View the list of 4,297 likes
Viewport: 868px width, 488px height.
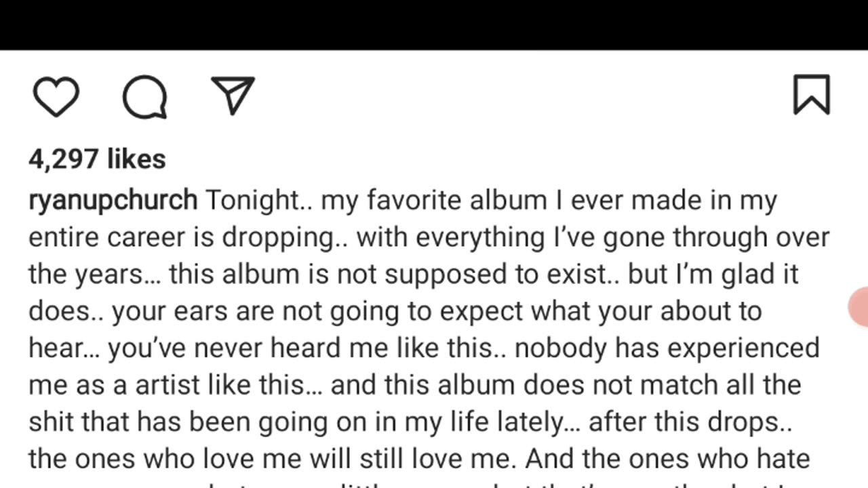[97, 159]
